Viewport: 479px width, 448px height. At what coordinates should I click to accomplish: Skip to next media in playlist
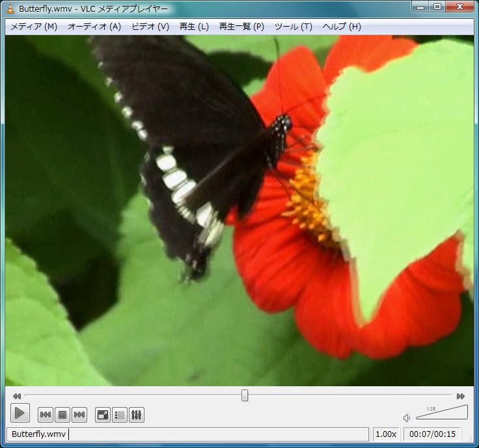tap(79, 415)
